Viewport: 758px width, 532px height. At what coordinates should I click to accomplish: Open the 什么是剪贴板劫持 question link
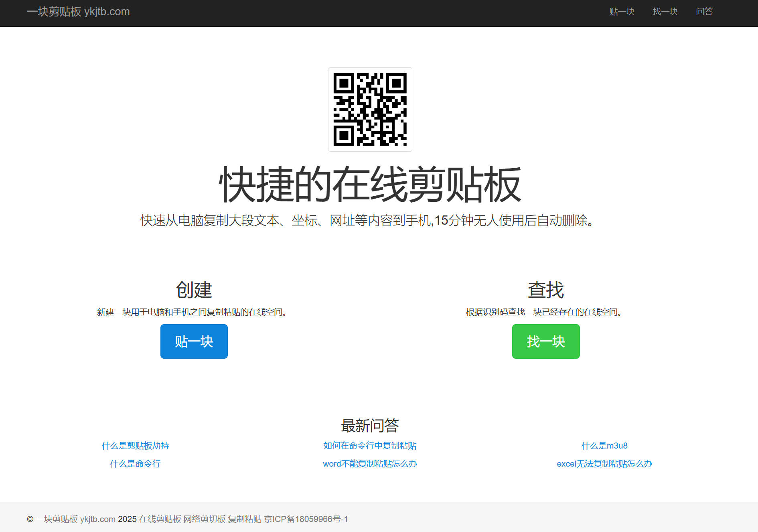tap(135, 446)
